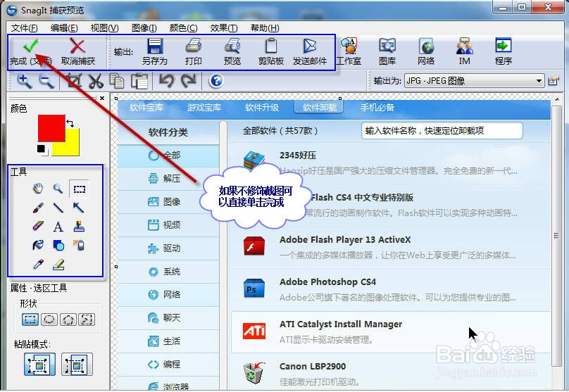The height and width of the screenshot is (392, 569).
Task: Open the 颜色(C) menu
Action: (184, 28)
